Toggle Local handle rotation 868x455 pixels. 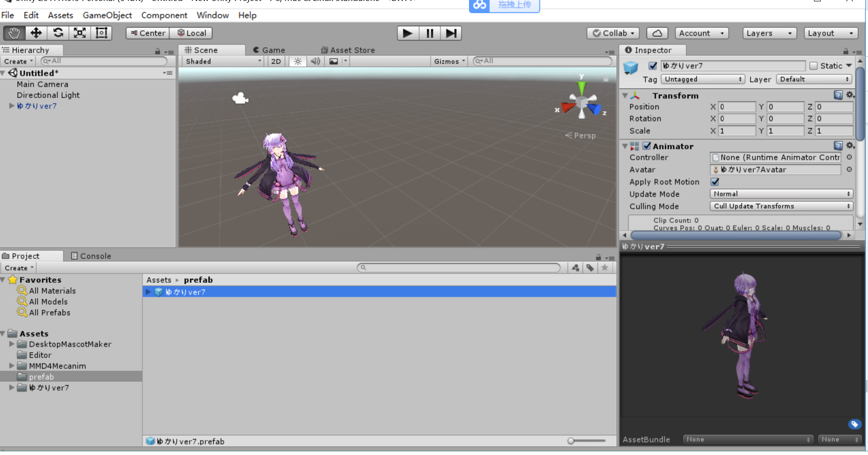pos(191,33)
